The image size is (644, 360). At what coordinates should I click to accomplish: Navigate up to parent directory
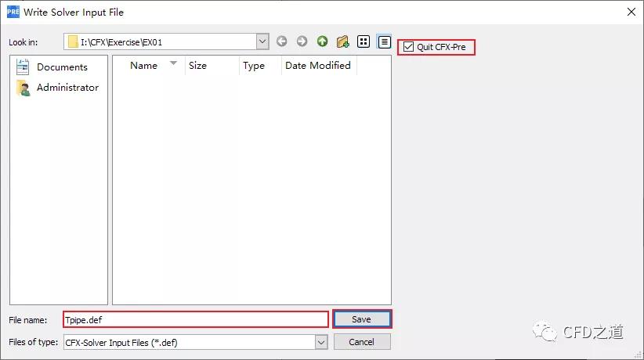[323, 41]
